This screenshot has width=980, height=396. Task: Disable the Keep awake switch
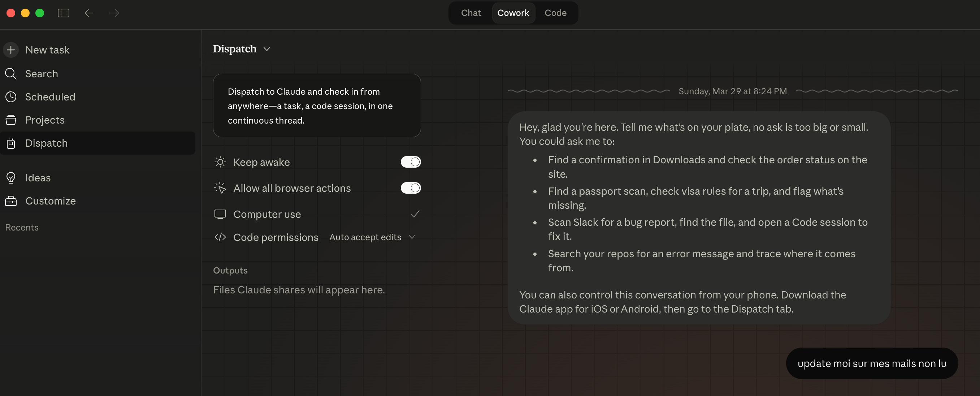click(411, 162)
